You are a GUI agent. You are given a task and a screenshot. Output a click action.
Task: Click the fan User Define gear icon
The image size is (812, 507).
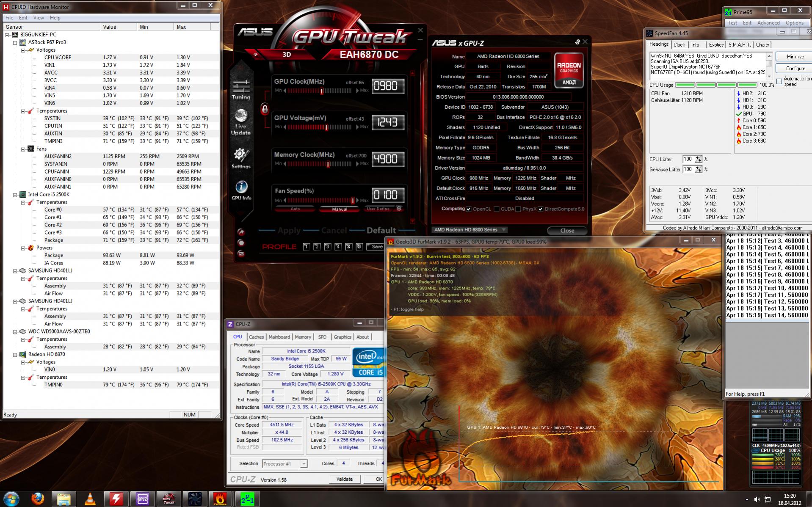click(x=399, y=209)
